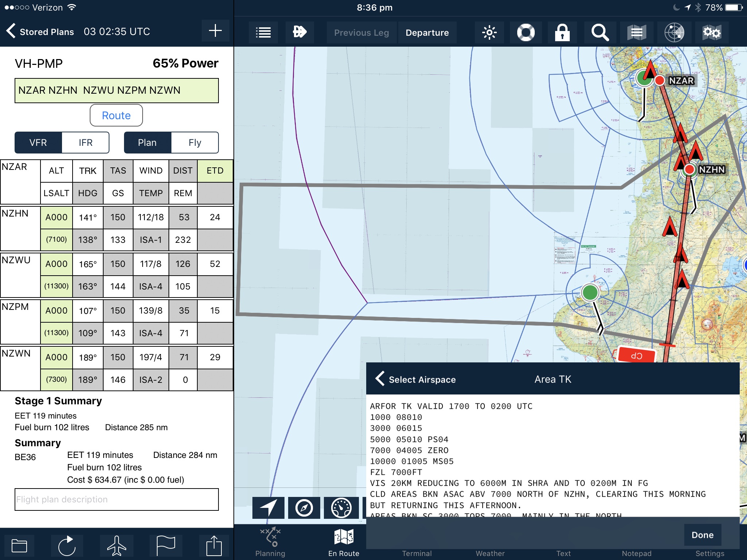Tap the NZAR marker on map
The width and height of the screenshot is (747, 560).
coord(659,81)
